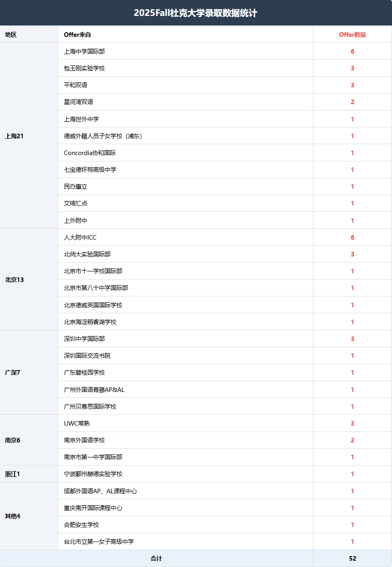Select the 北京13 region cell
The height and width of the screenshot is (567, 392).
(14, 280)
